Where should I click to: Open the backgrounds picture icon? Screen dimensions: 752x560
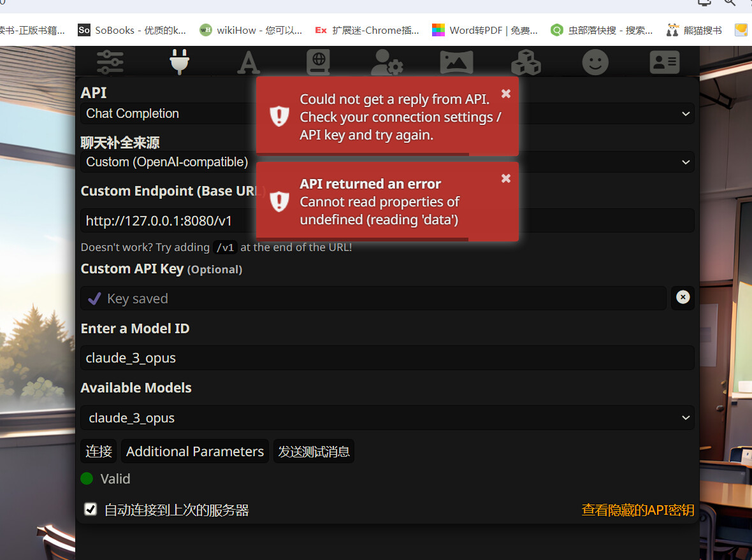click(456, 62)
